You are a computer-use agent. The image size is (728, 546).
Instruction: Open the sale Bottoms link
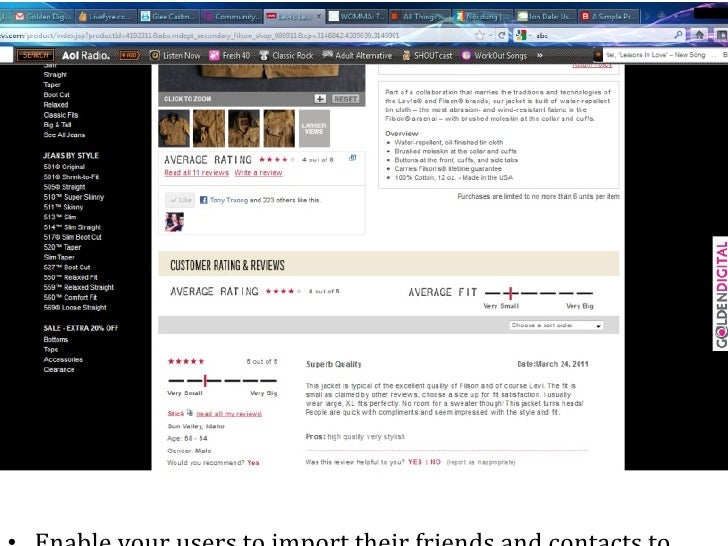coord(56,340)
